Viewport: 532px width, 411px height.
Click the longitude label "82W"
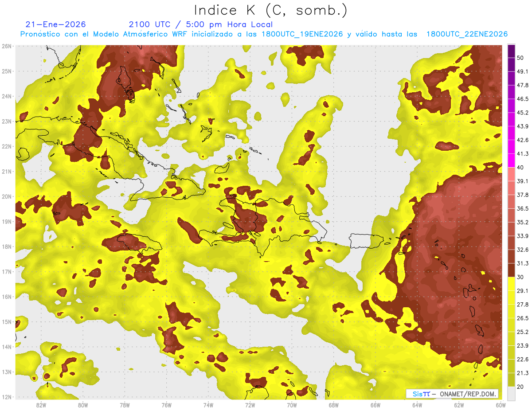pyautogui.click(x=41, y=405)
